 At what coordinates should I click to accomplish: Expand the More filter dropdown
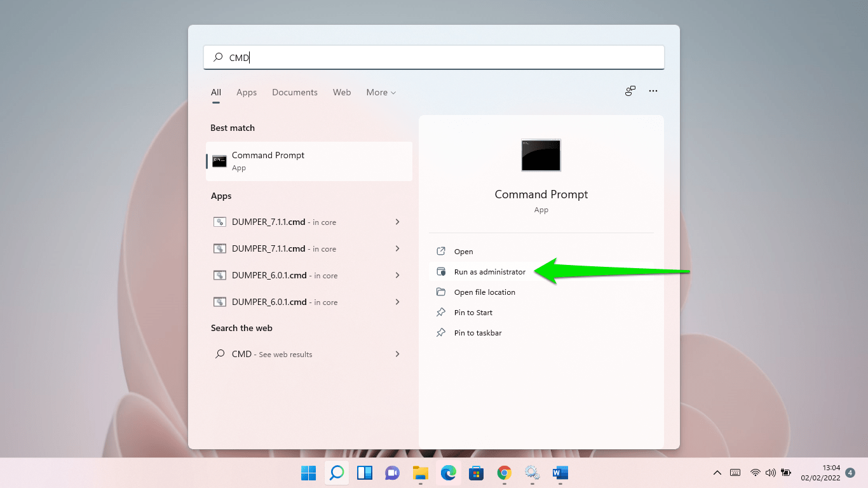381,92
